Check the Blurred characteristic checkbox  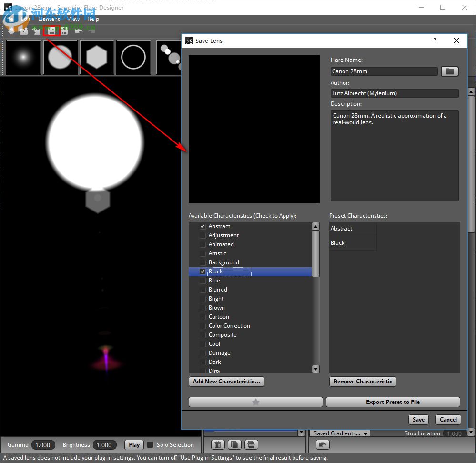[x=203, y=290]
